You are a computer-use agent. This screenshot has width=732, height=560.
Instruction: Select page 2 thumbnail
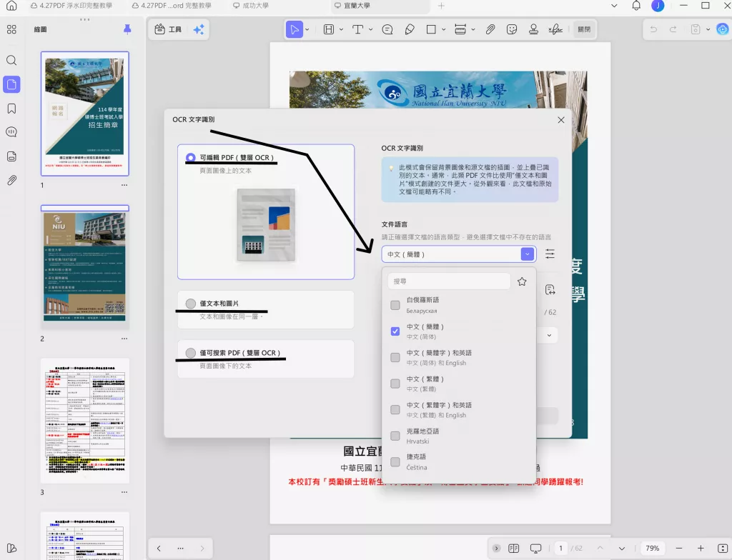[x=85, y=267]
